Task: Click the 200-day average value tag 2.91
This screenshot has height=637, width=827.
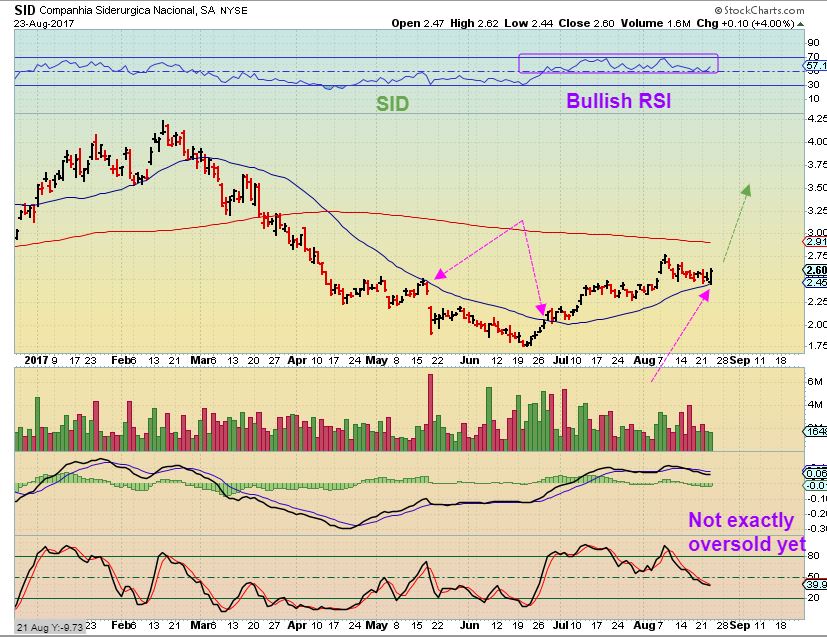Action: [x=815, y=242]
